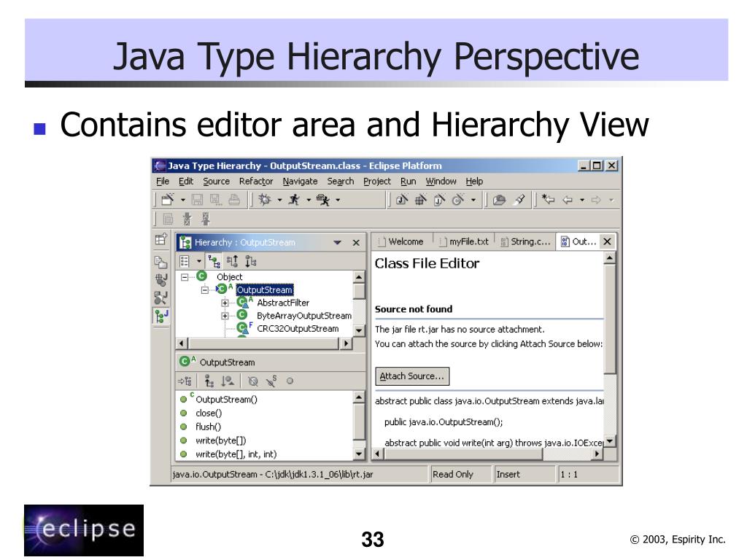
Task: Open the External Tools dropdown arrow
Action: coord(338,200)
